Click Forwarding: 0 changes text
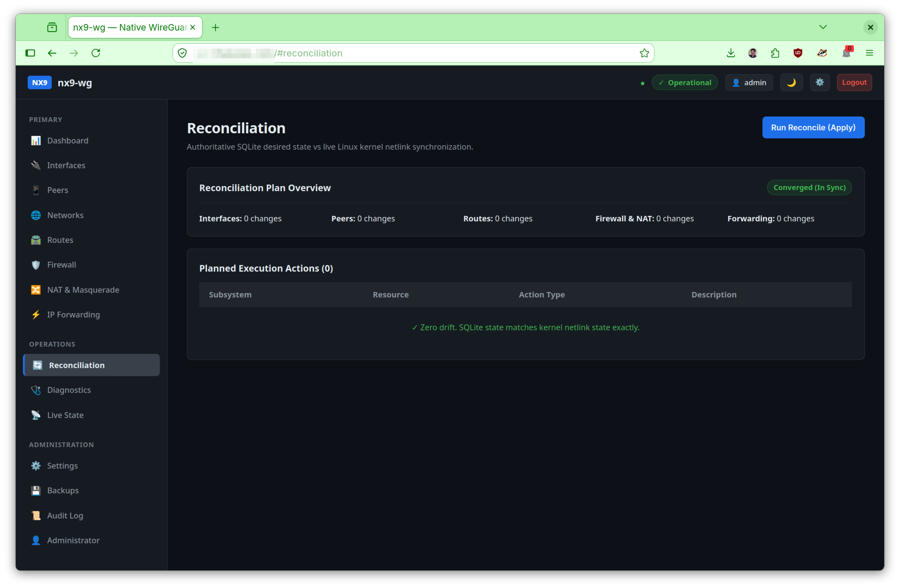 (x=771, y=218)
